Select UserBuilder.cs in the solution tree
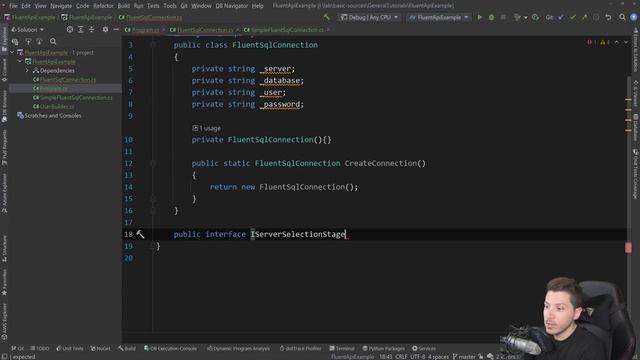The height and width of the screenshot is (360, 640). click(54, 107)
